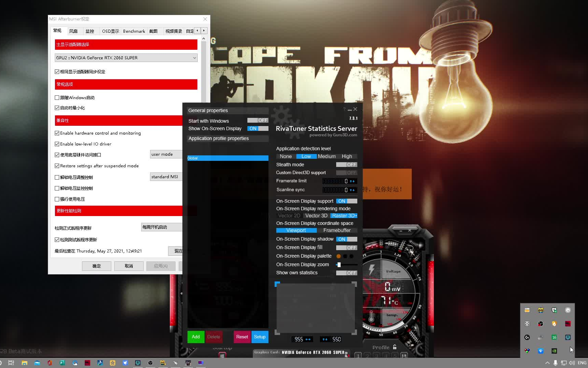
Task: Click the Afterburner profile lock icon
Action: click(395, 347)
